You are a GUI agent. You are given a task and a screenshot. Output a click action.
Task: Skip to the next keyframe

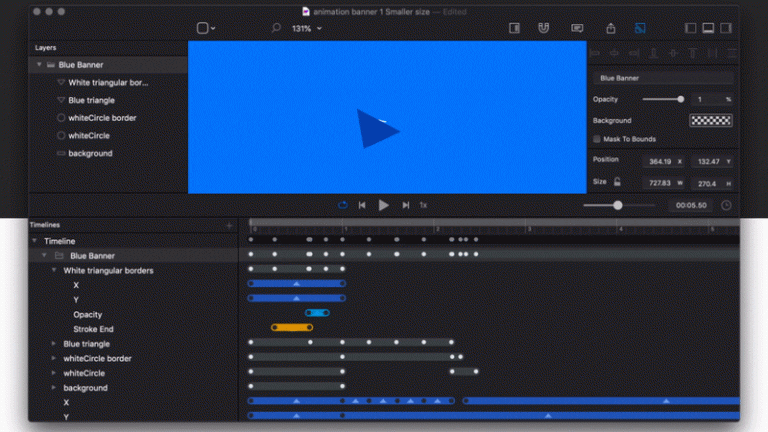tap(406, 205)
